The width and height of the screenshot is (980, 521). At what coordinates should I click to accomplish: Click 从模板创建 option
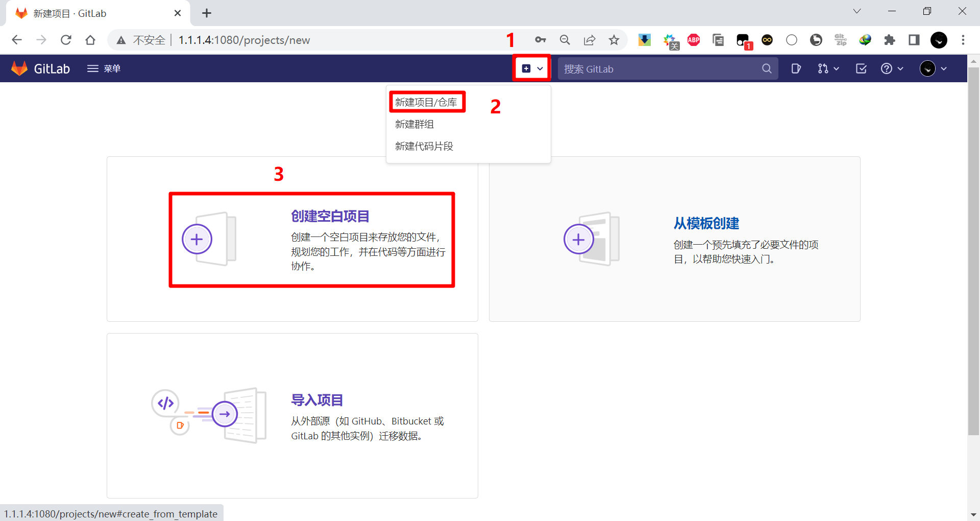click(706, 224)
